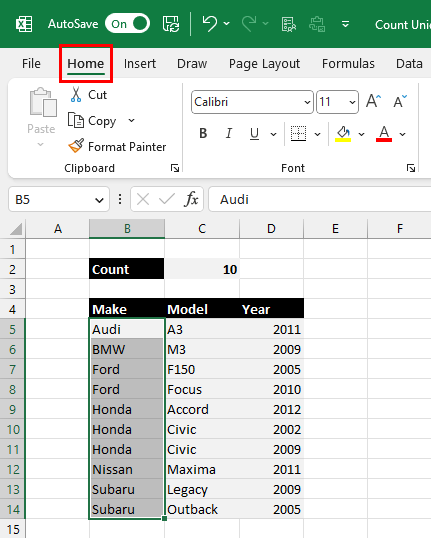Viewport: 431px width, 538px height.
Task: Click the Cut scissors icon
Action: [76, 95]
